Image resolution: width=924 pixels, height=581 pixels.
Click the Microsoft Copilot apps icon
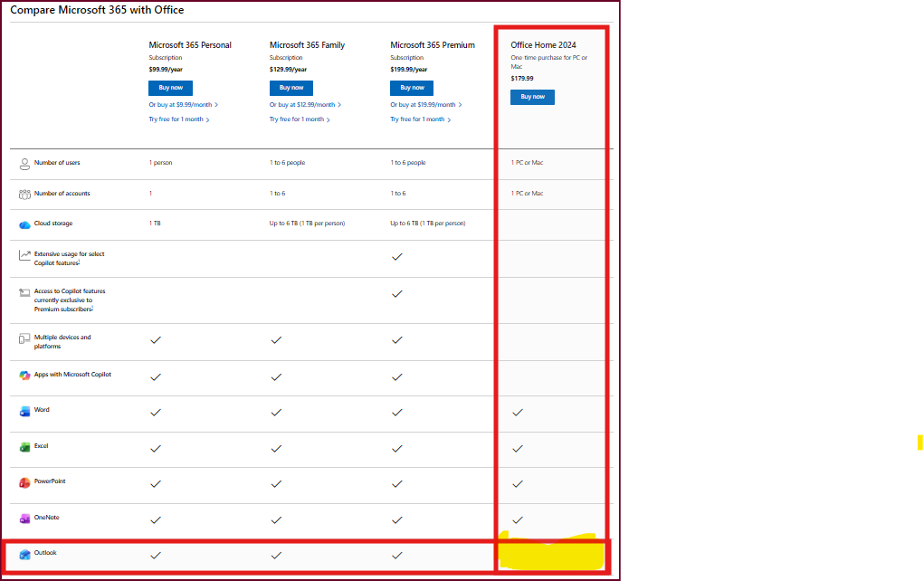point(24,376)
